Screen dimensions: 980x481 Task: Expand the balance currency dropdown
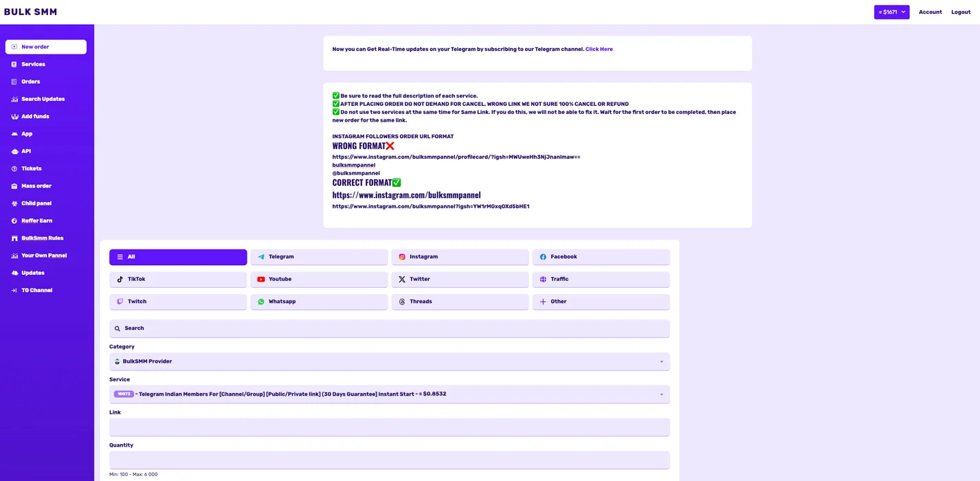pyautogui.click(x=891, y=12)
